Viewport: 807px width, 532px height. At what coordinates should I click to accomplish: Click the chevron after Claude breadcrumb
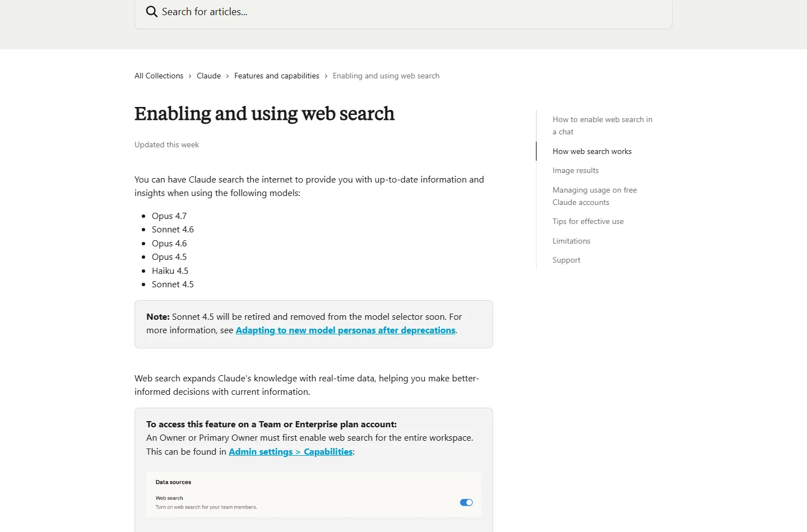tap(228, 76)
